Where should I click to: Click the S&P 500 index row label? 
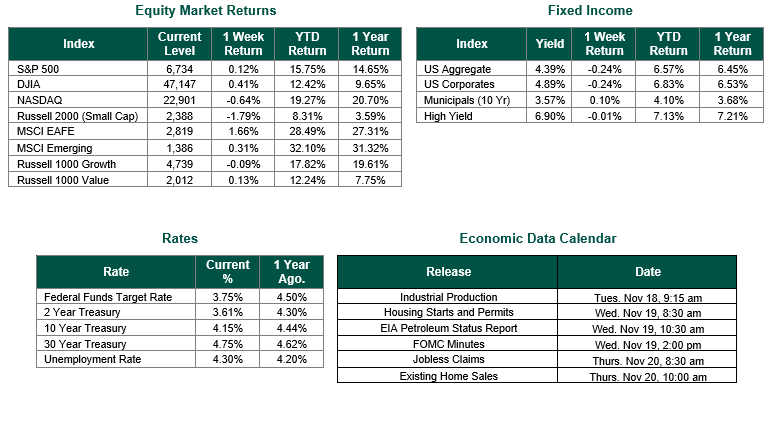tap(37, 69)
